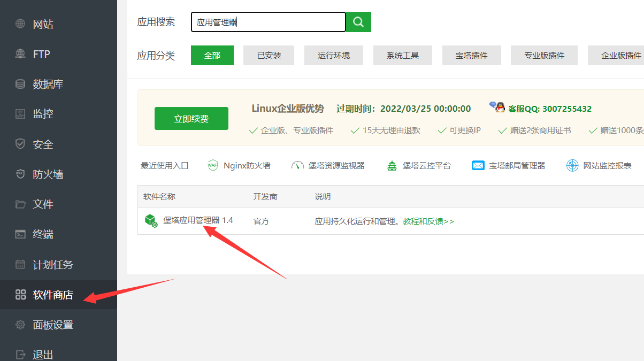The image size is (644, 361).
Task: Go to the 防火墙 section
Action: coord(58,174)
